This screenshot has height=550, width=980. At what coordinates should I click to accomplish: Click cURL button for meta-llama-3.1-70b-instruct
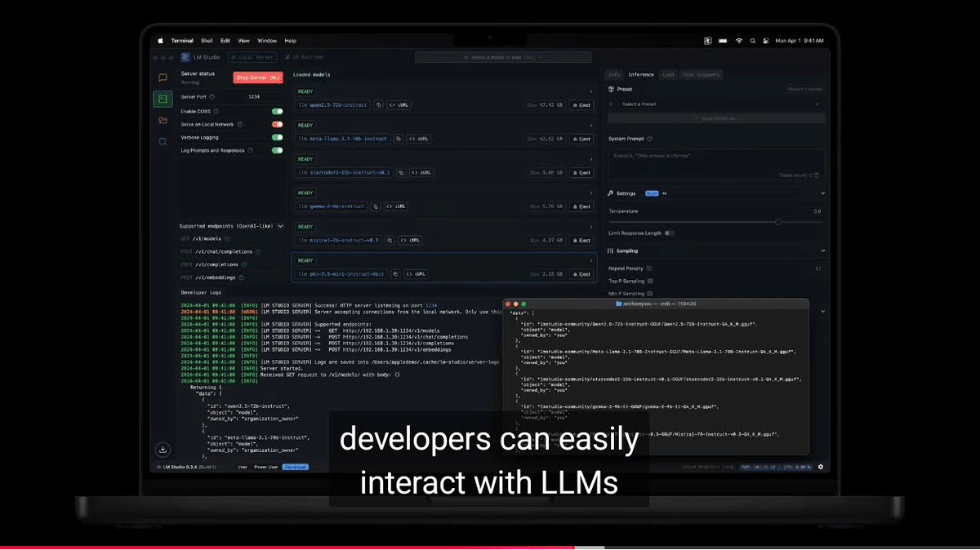click(x=418, y=139)
